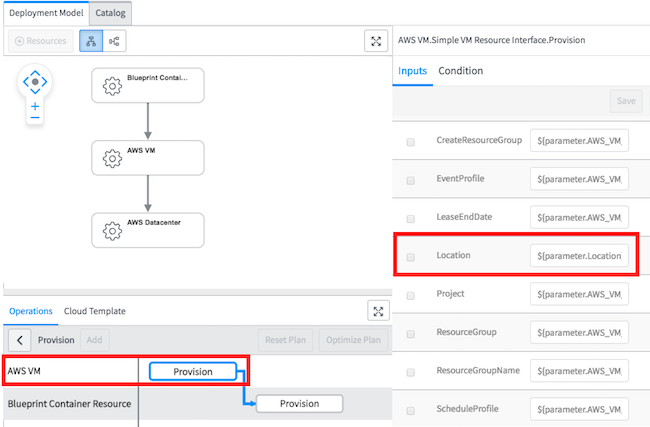Zoom in with the plus icon
This screenshot has height=427, width=650.
coord(35,107)
